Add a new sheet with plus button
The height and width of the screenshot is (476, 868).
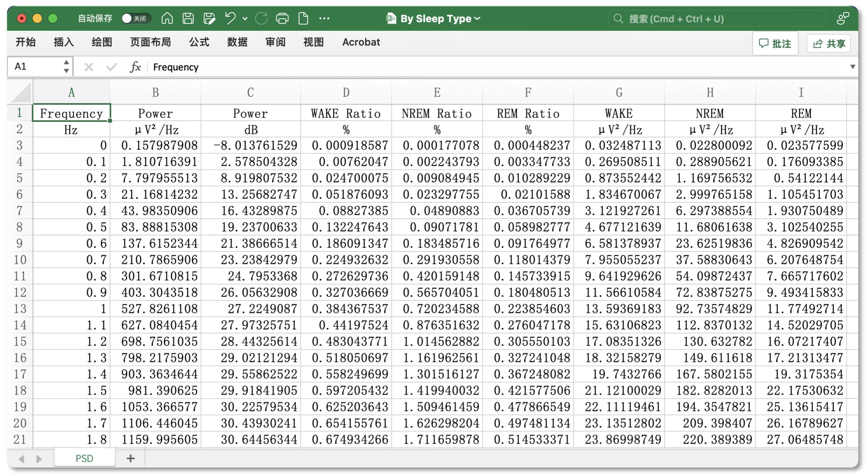[130, 459]
